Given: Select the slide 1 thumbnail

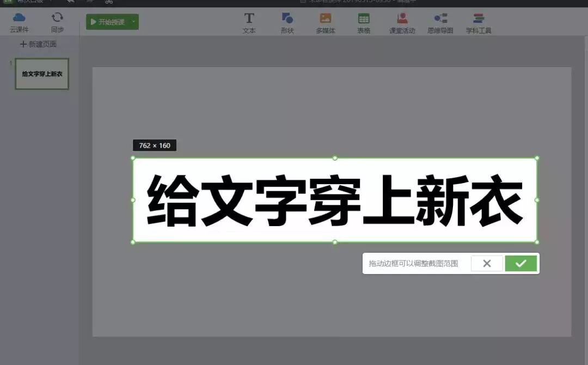Looking at the screenshot, I should click(42, 74).
